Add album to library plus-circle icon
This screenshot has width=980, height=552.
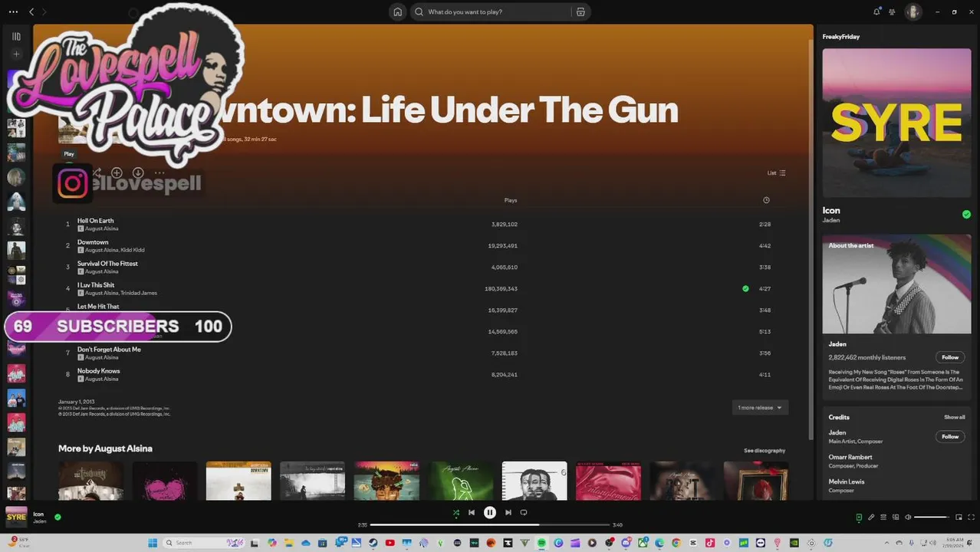[117, 173]
